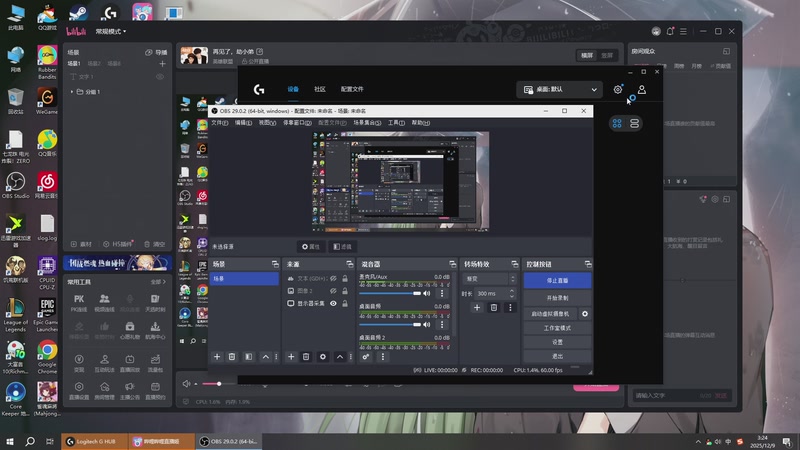
Task: Adjust Bilibili pink volume slider
Action: pyautogui.click(x=218, y=384)
